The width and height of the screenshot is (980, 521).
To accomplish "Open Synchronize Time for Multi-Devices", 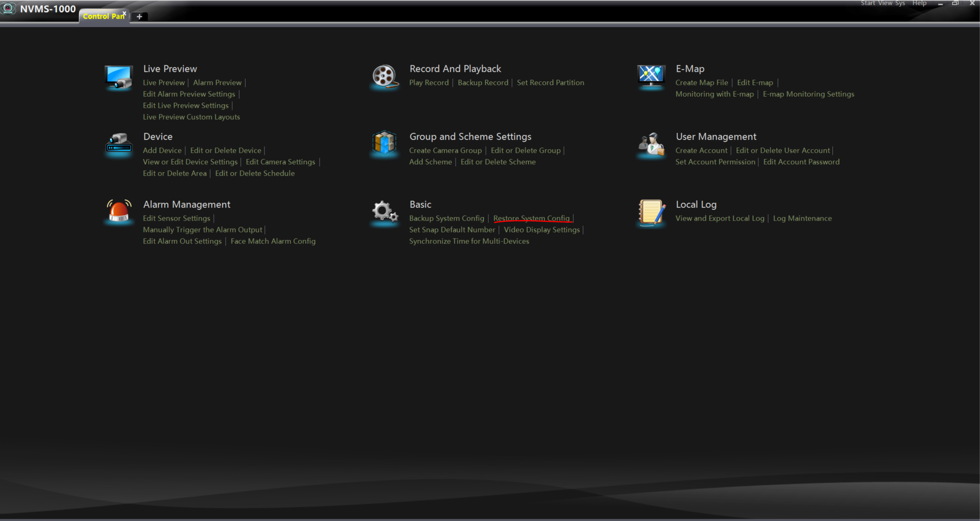I will pos(469,241).
